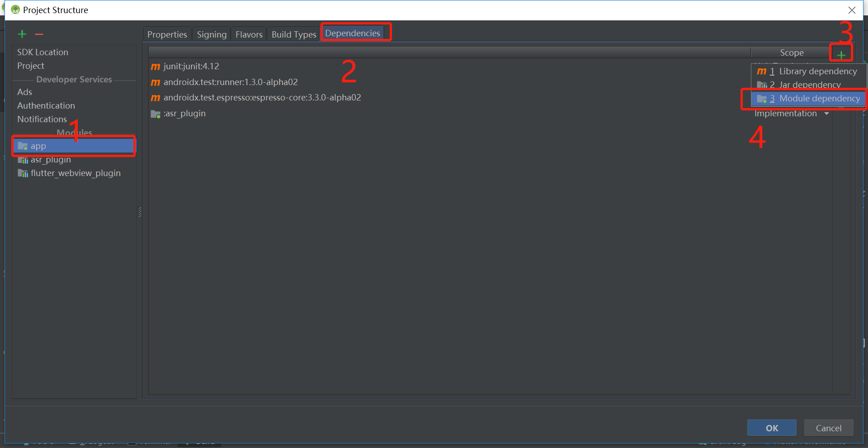This screenshot has width=868, height=448.
Task: Select Ads under Developer Services
Action: coord(75,92)
